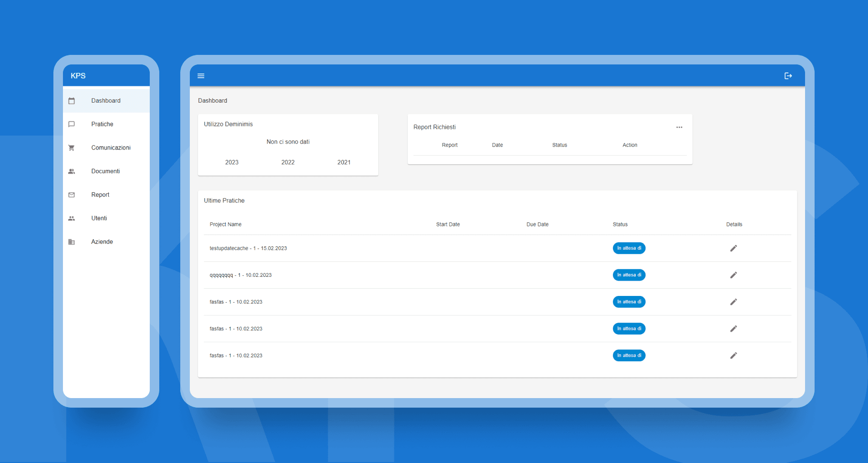Click 'Non ci sono dati' message

288,142
